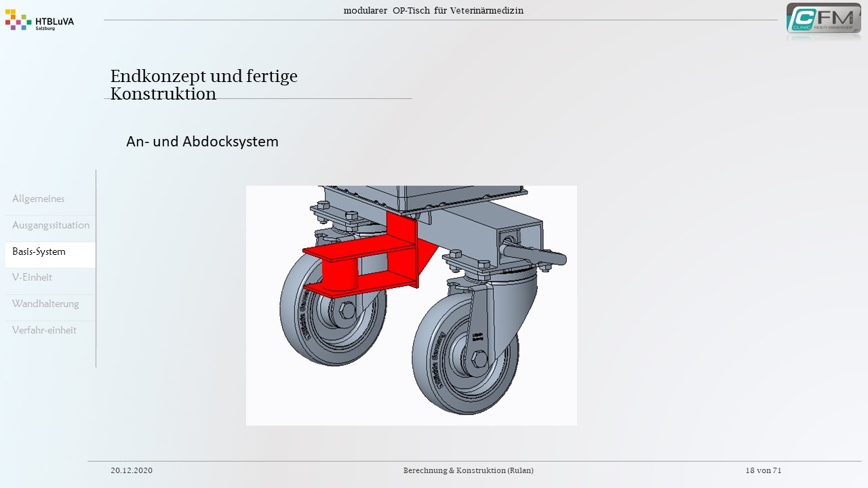Click the footer 'Berechnung & Konstruktion (Rulan)' text
The width and height of the screenshot is (868, 488).
[468, 470]
